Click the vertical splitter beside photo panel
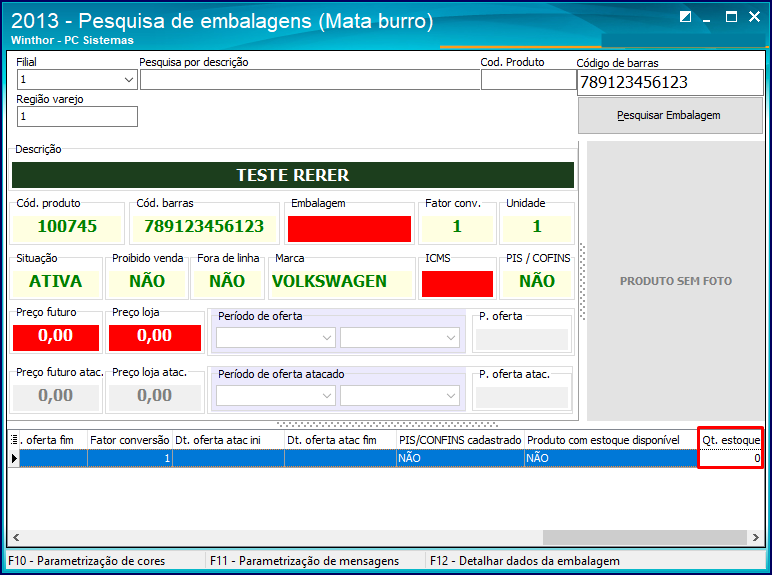This screenshot has height=575, width=772. click(583, 282)
